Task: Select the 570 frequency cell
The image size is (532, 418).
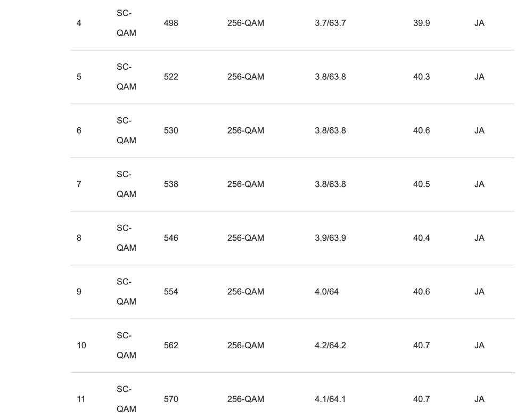Action: 171,400
